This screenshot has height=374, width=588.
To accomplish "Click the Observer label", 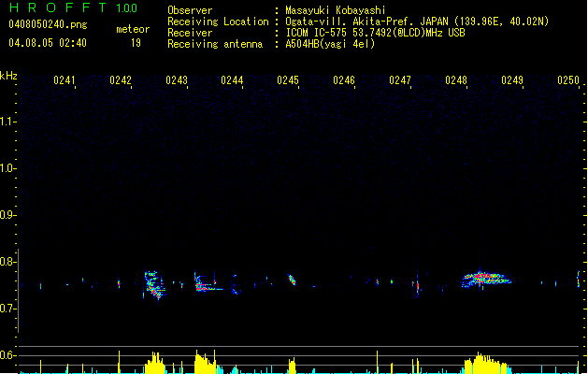I will (190, 10).
